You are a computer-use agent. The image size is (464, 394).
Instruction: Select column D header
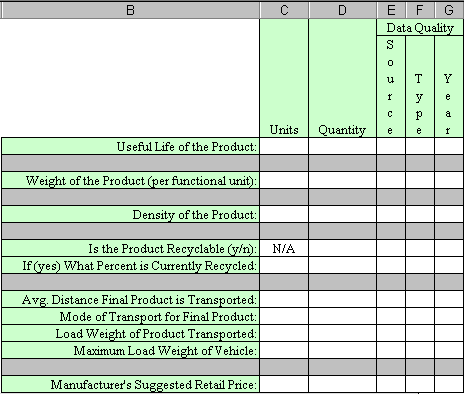[x=342, y=10]
